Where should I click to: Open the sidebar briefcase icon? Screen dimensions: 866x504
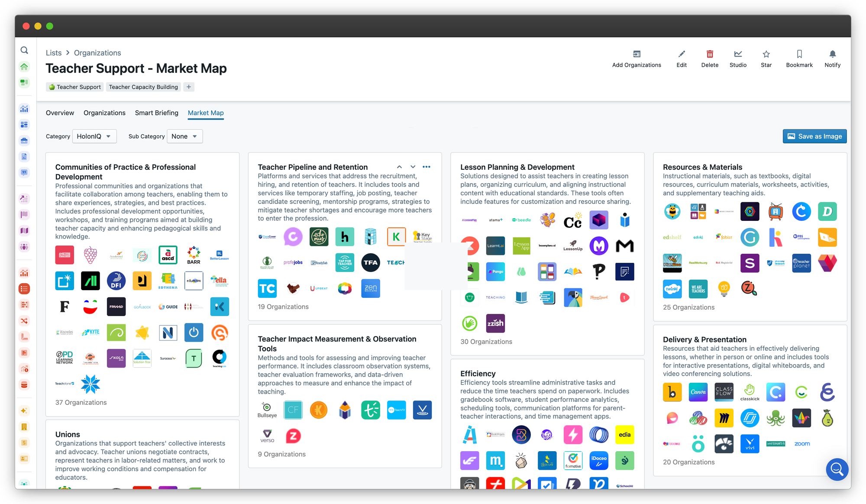coord(24,141)
